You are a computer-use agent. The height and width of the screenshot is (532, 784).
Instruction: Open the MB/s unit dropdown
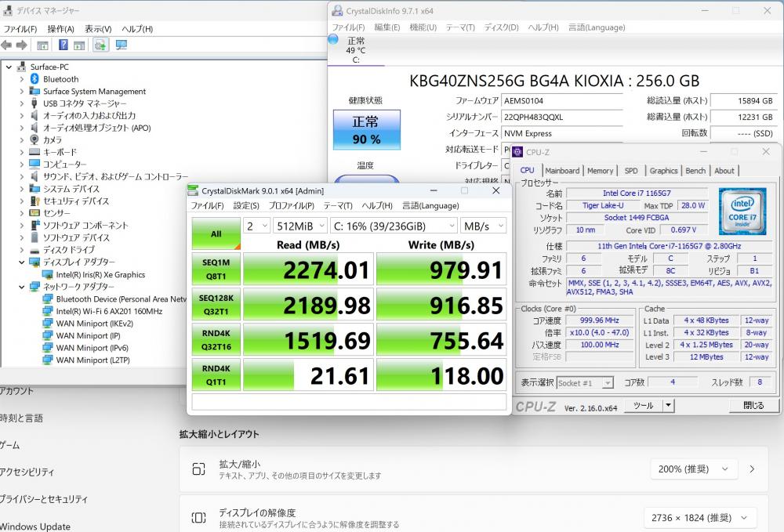(x=483, y=226)
